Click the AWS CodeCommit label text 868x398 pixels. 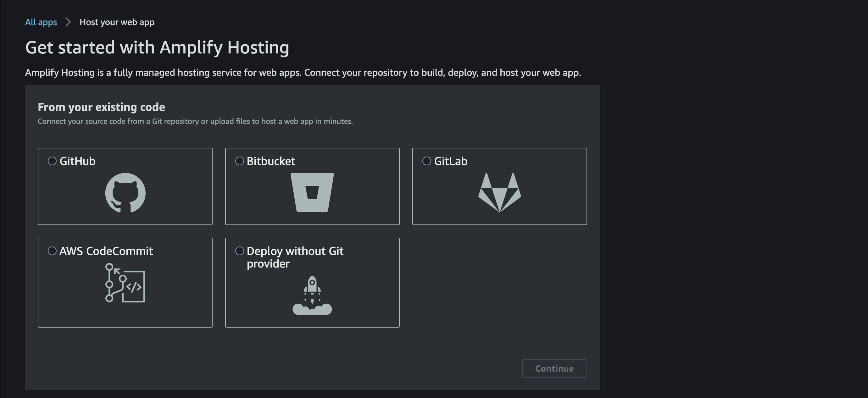106,251
